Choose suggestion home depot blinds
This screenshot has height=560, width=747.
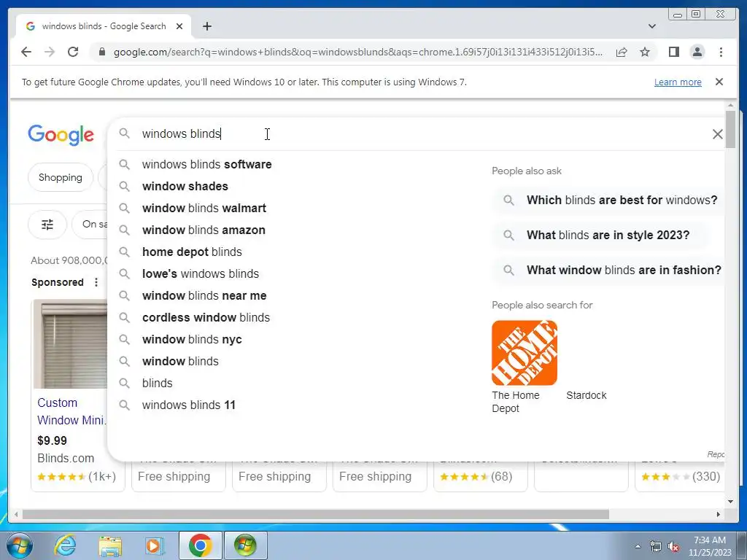point(192,252)
